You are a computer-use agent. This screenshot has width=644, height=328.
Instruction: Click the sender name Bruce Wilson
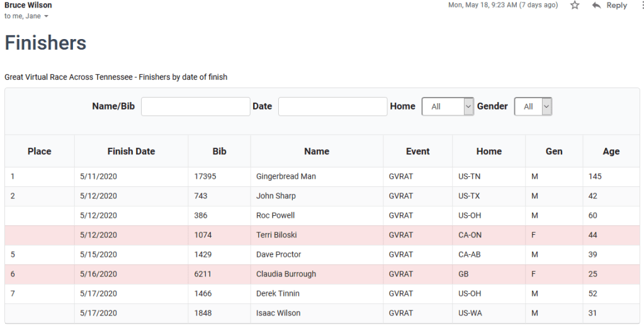(x=28, y=5)
